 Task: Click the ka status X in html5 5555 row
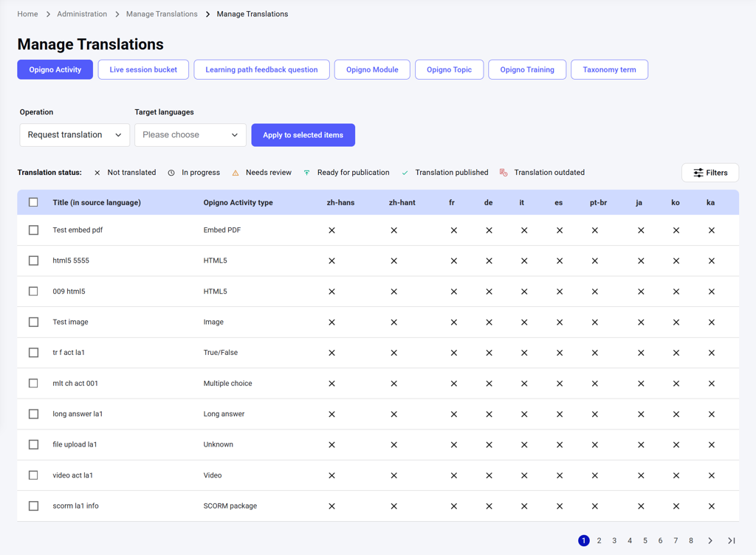(711, 261)
